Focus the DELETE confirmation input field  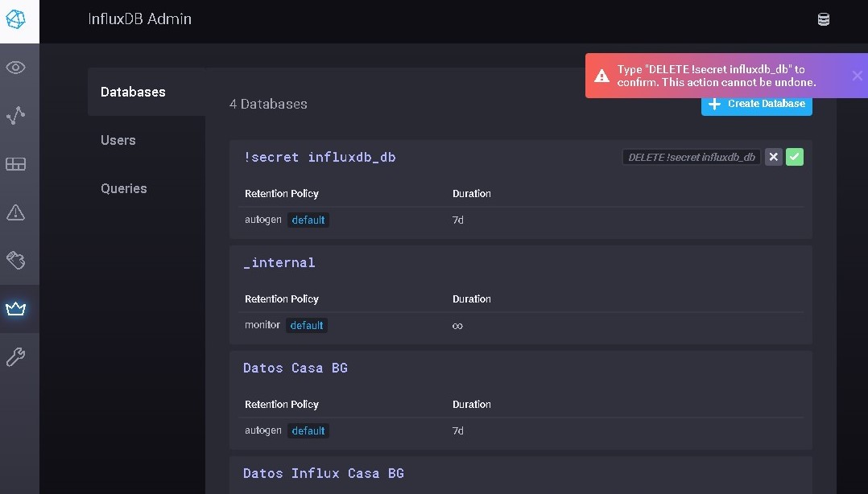tap(692, 157)
